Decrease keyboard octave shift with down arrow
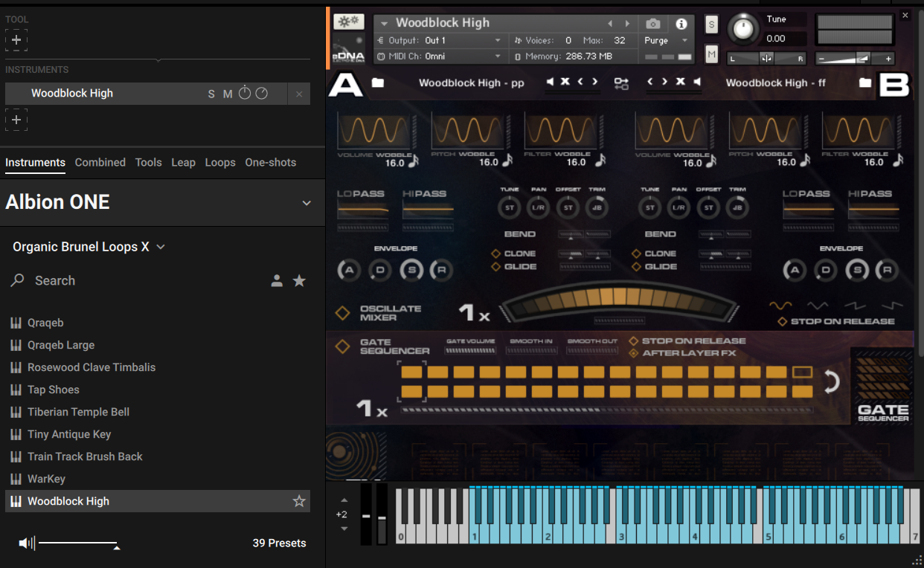Viewport: 924px width, 568px height. click(x=344, y=529)
